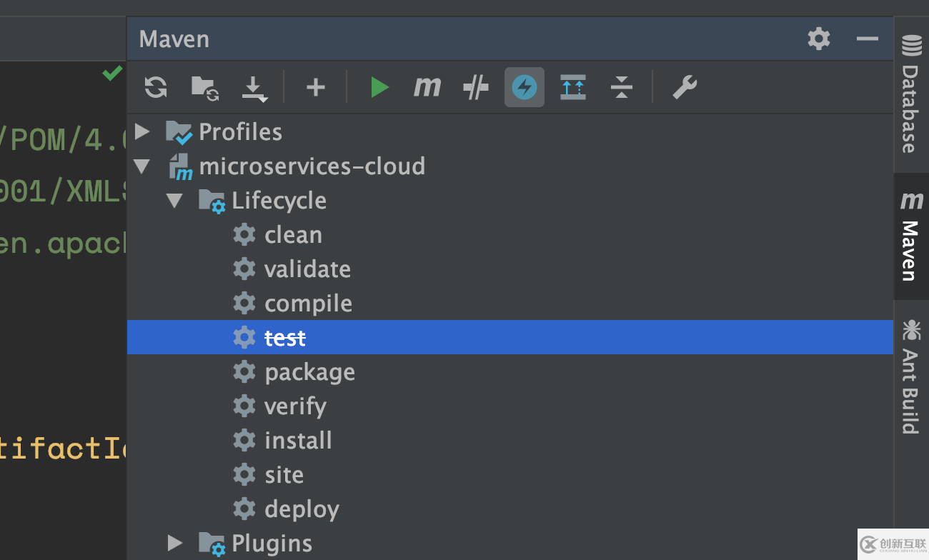Select the Profiles folder icon

click(179, 132)
